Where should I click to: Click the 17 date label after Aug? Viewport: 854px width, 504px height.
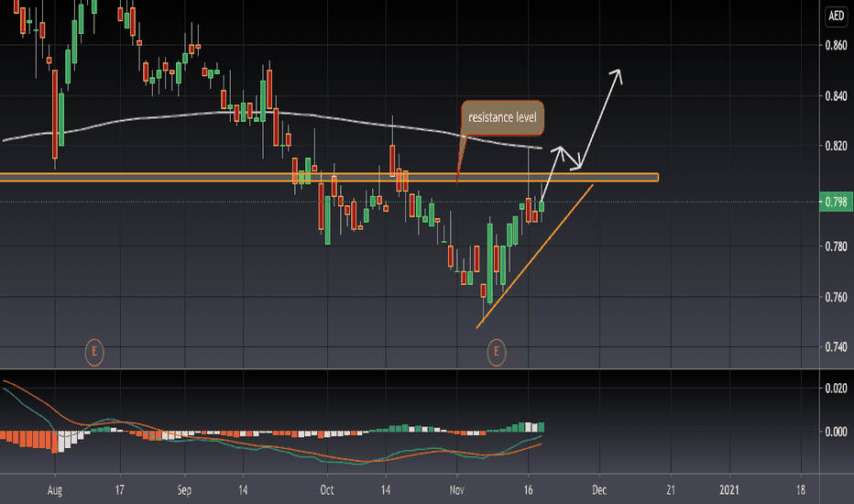(120, 490)
